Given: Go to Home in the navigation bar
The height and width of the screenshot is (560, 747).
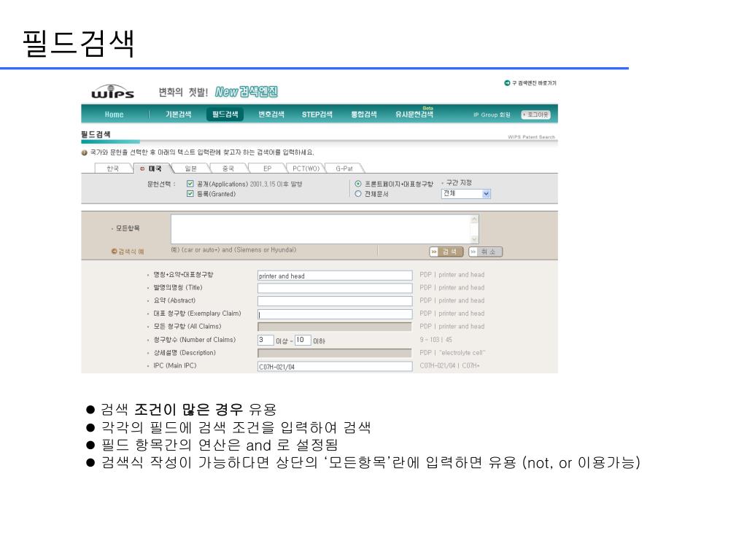Looking at the screenshot, I should pos(114,114).
